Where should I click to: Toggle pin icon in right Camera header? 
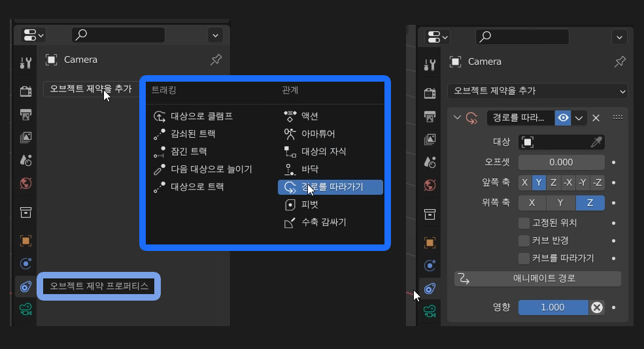620,62
